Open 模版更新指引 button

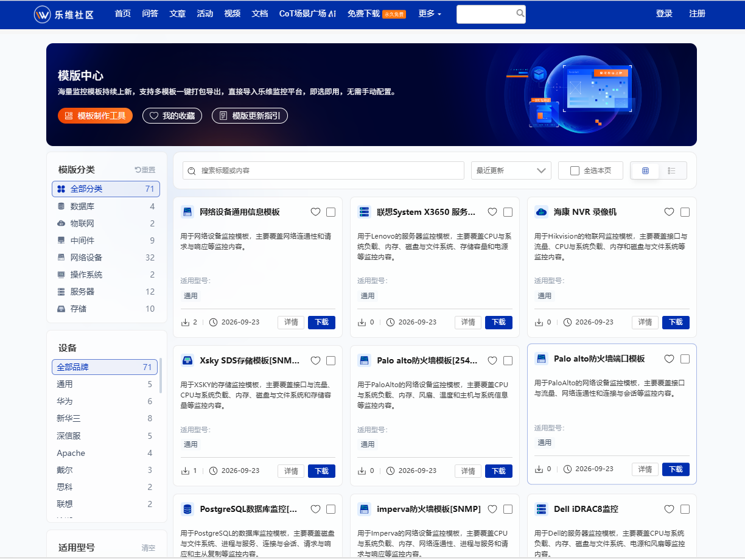point(250,116)
